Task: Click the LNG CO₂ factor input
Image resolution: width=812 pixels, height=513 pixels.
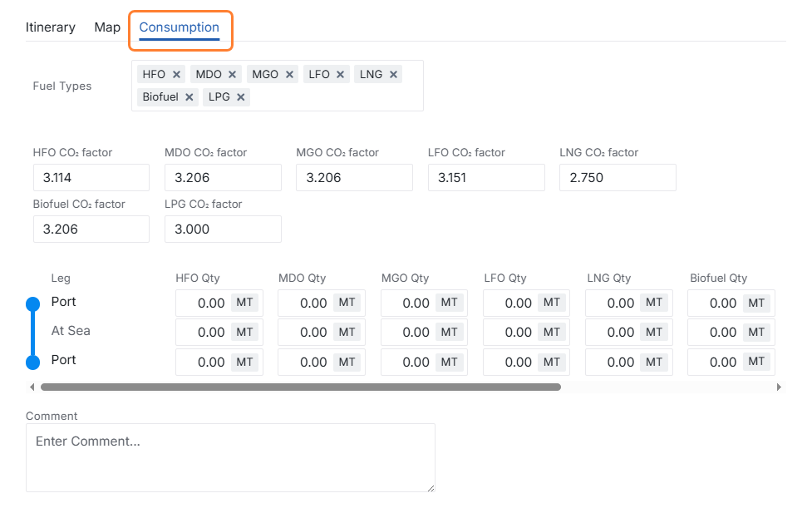Action: tap(617, 178)
